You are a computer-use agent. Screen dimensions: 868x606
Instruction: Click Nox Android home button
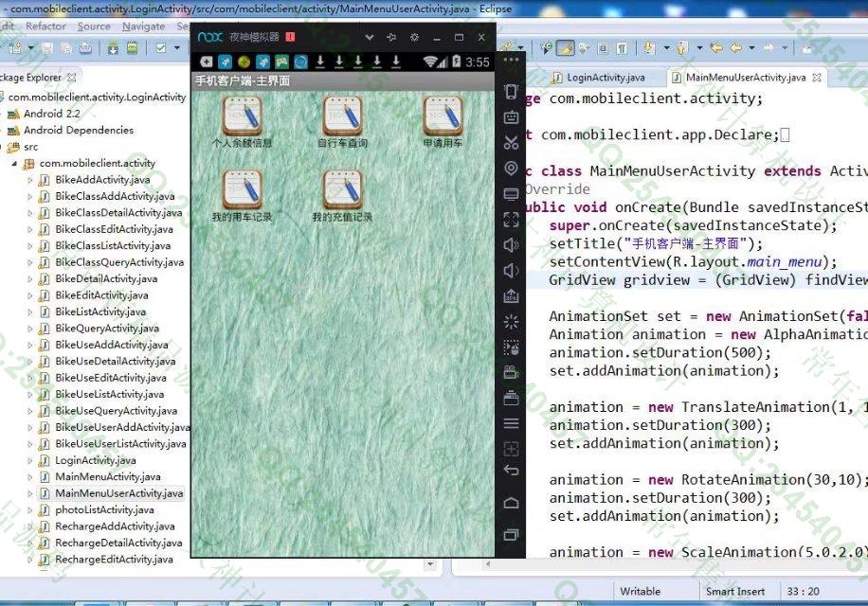tap(511, 503)
